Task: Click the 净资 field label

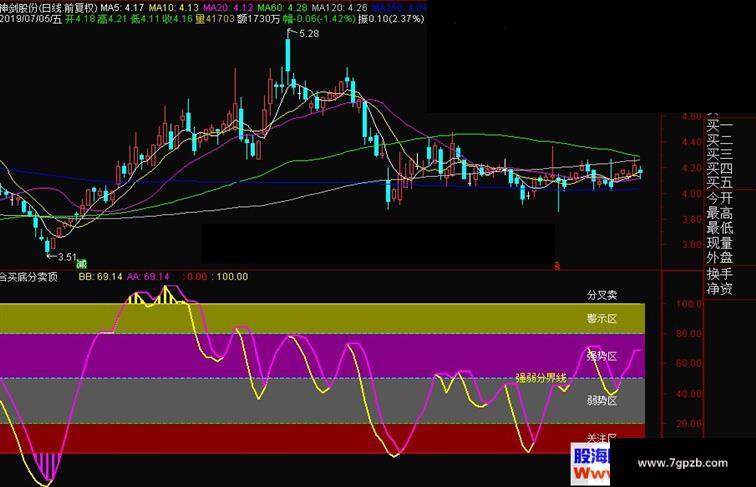Action: click(720, 289)
